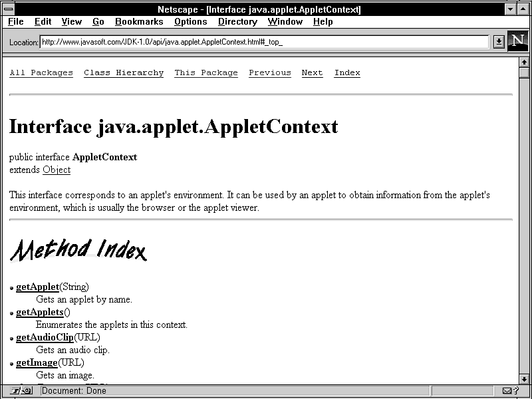The width and height of the screenshot is (532, 399).
Task: Open the Object superclass link
Action: [x=57, y=170]
